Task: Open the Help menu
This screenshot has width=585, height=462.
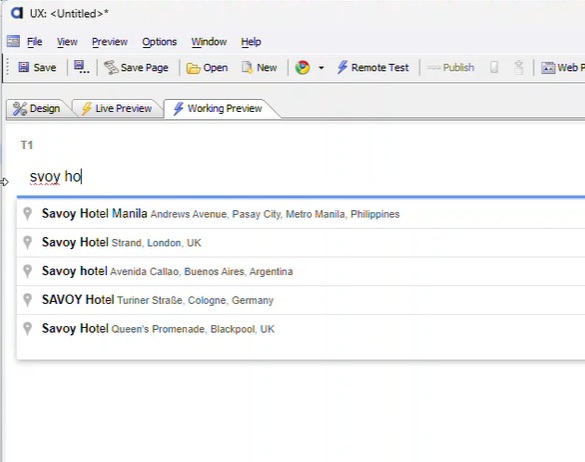Action: click(x=251, y=42)
